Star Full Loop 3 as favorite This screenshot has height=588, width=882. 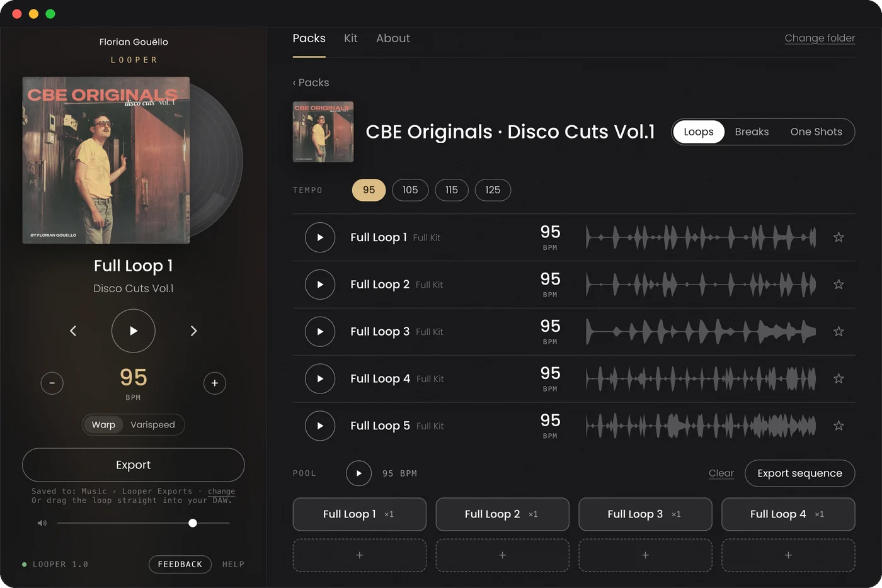[x=839, y=332]
